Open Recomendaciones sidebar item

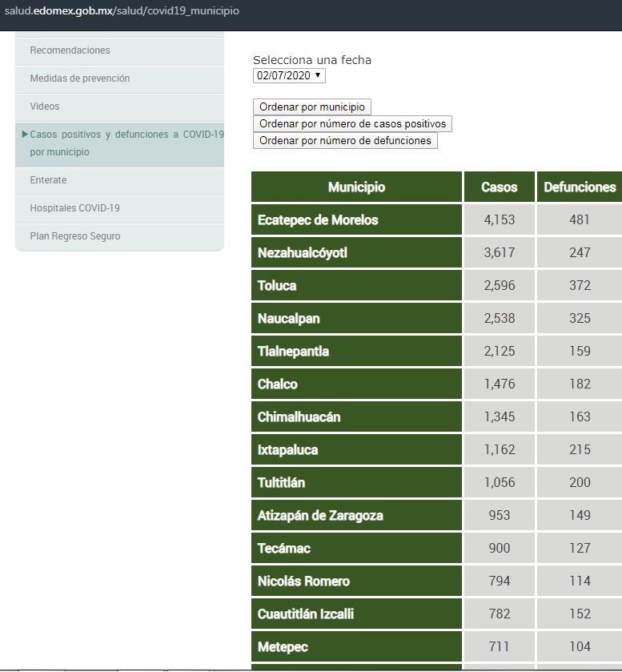coord(70,50)
